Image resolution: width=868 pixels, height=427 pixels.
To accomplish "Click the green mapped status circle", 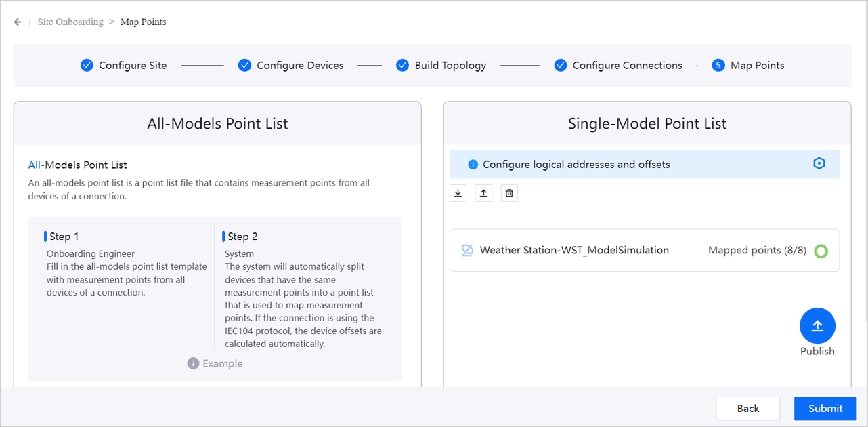I will point(821,251).
